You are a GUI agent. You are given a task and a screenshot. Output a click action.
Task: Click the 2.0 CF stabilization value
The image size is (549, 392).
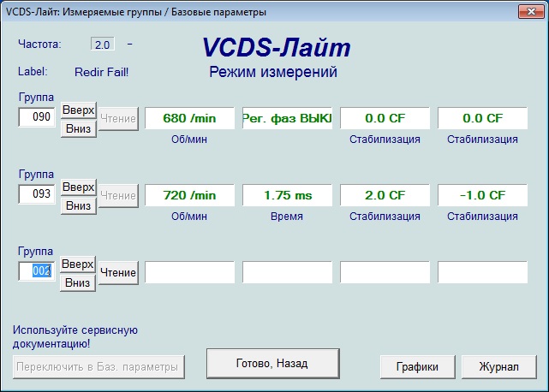[x=385, y=195]
